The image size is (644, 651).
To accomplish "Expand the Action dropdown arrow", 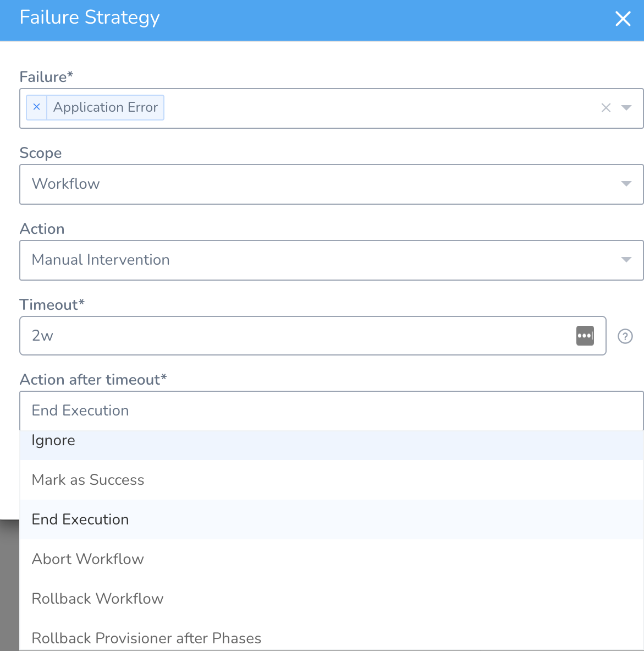I will pos(626,260).
